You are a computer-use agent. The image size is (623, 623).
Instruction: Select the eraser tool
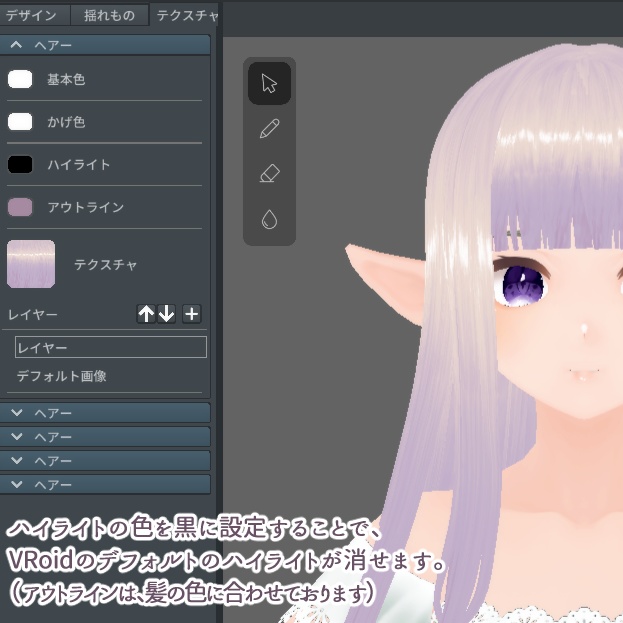tap(269, 174)
